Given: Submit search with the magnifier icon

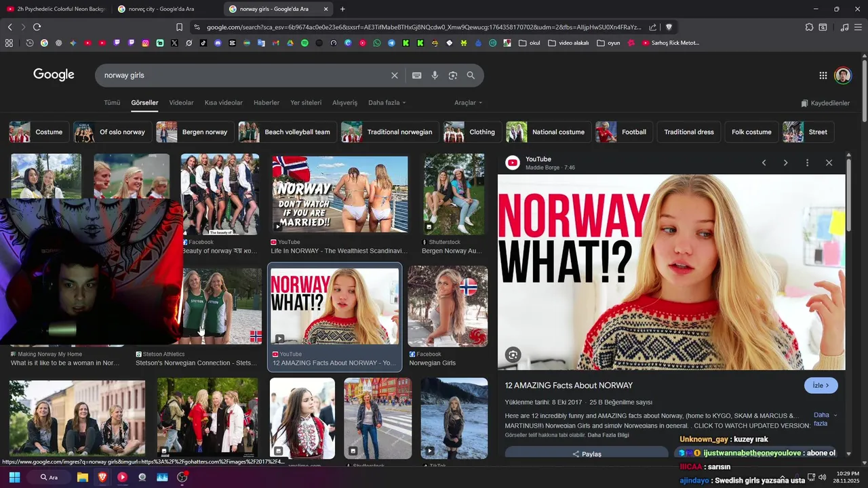Looking at the screenshot, I should [471, 75].
